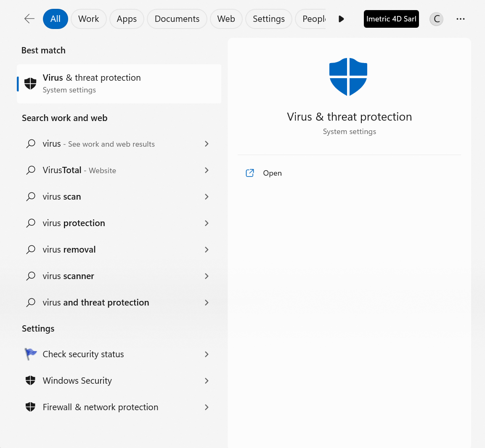485x448 pixels.
Task: Choose the 'virus protection' suggestion
Action: (119, 223)
